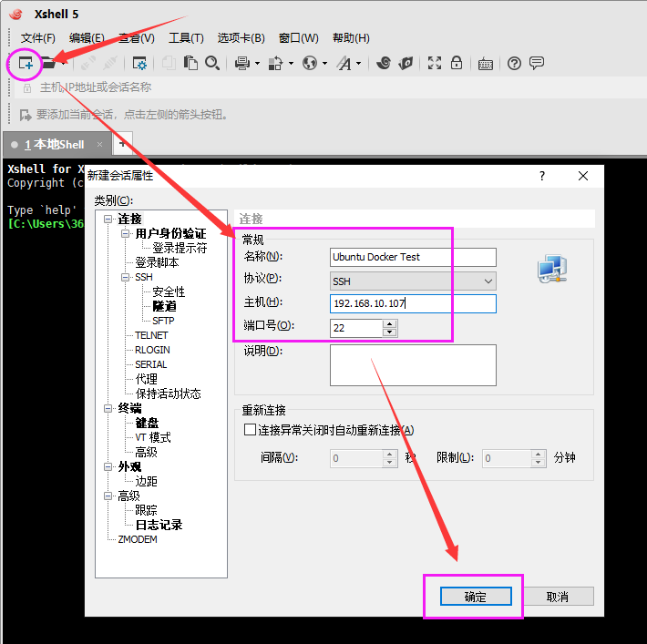Click the 名称 field with Ubuntu Docker Test

pyautogui.click(x=413, y=257)
